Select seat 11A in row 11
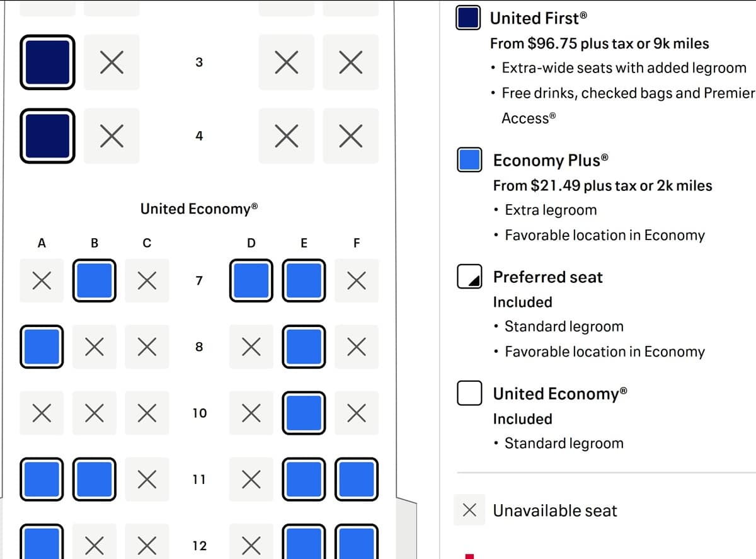The image size is (756, 559). pyautogui.click(x=42, y=479)
